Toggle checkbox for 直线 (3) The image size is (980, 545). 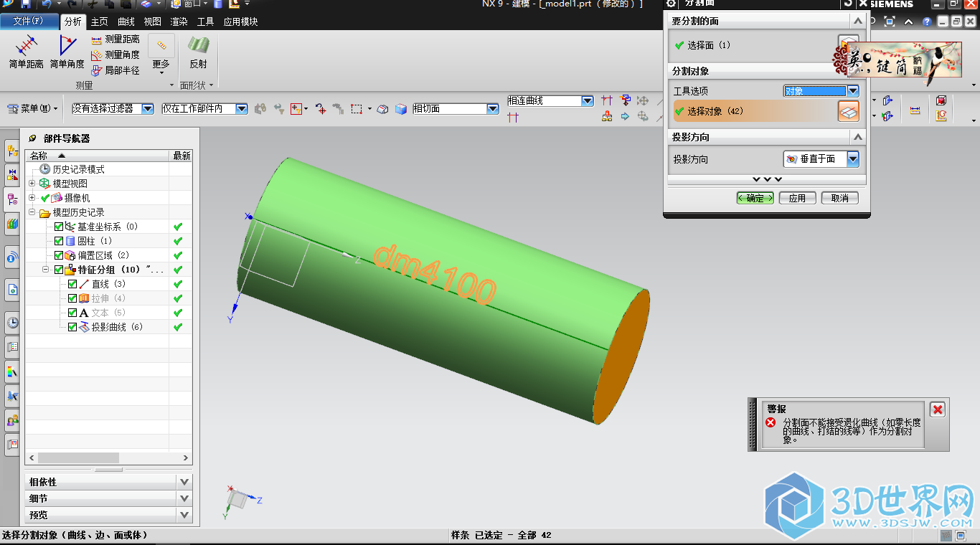coord(72,284)
